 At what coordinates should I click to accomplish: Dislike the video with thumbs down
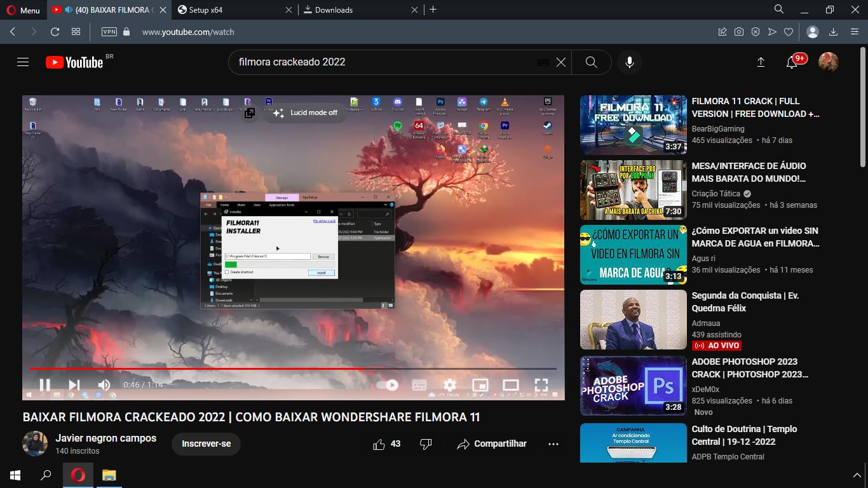(x=426, y=444)
